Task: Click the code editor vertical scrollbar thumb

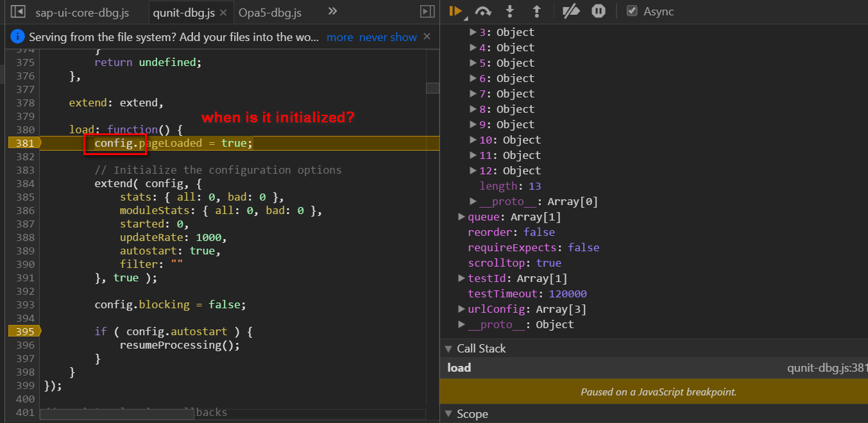Action: coord(432,88)
